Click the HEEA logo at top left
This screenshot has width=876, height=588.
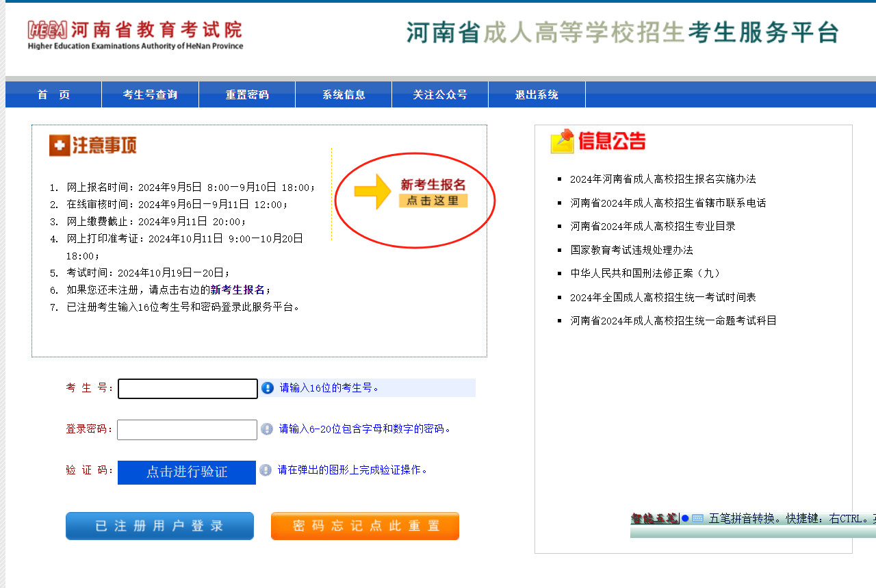coord(47,30)
